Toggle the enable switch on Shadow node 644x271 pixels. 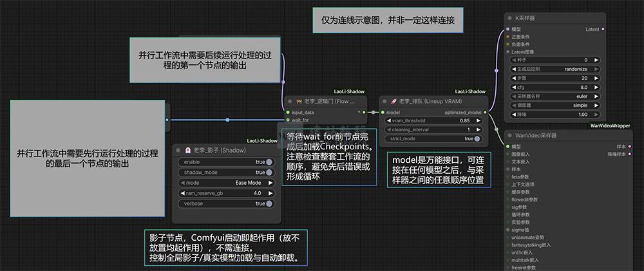click(x=269, y=162)
